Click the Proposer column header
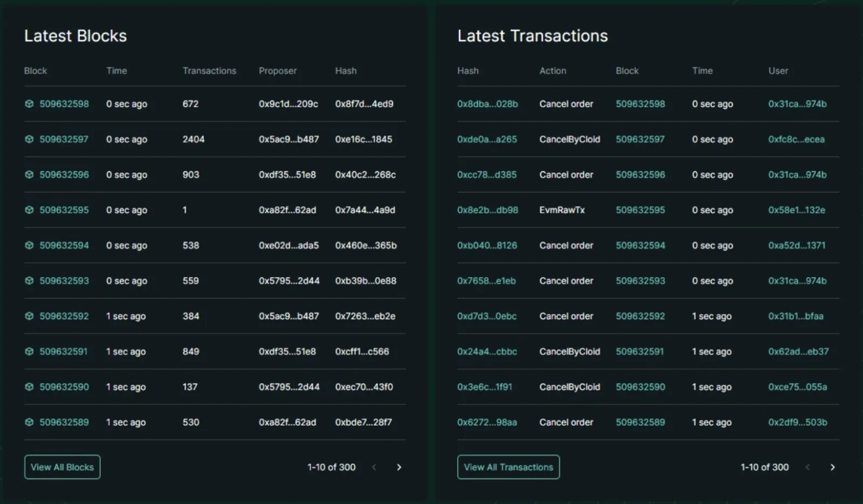This screenshot has width=863, height=504. pos(278,71)
